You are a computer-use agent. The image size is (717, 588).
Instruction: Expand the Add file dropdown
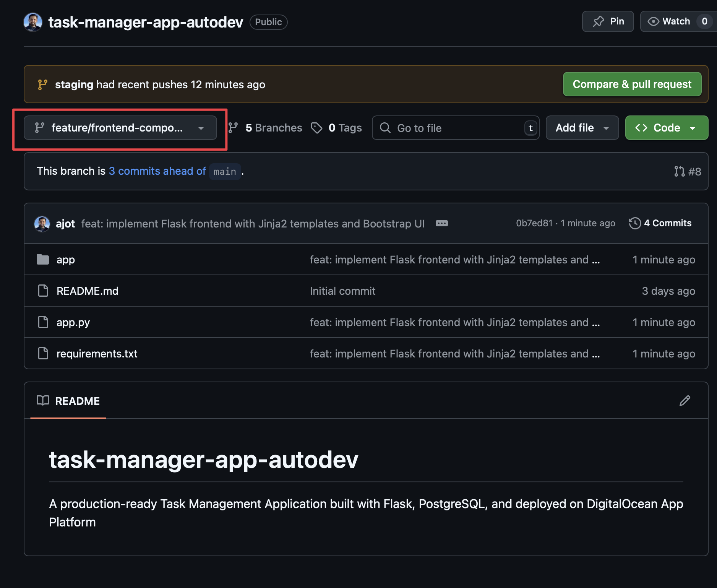coord(582,128)
